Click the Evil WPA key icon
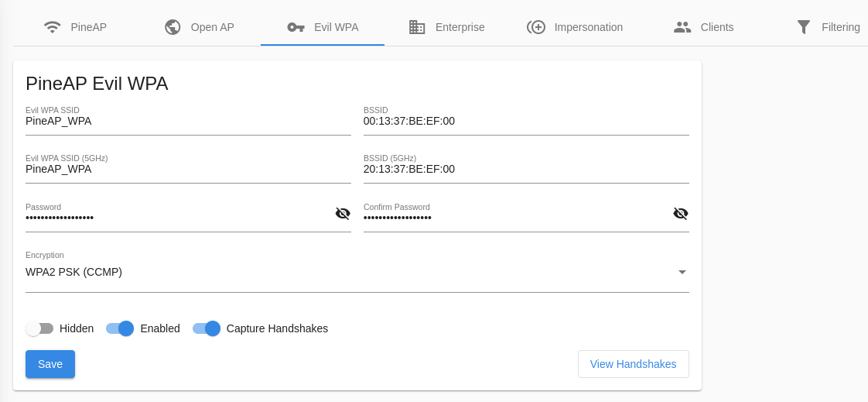Viewport: 868px width, 402px height. tap(296, 27)
